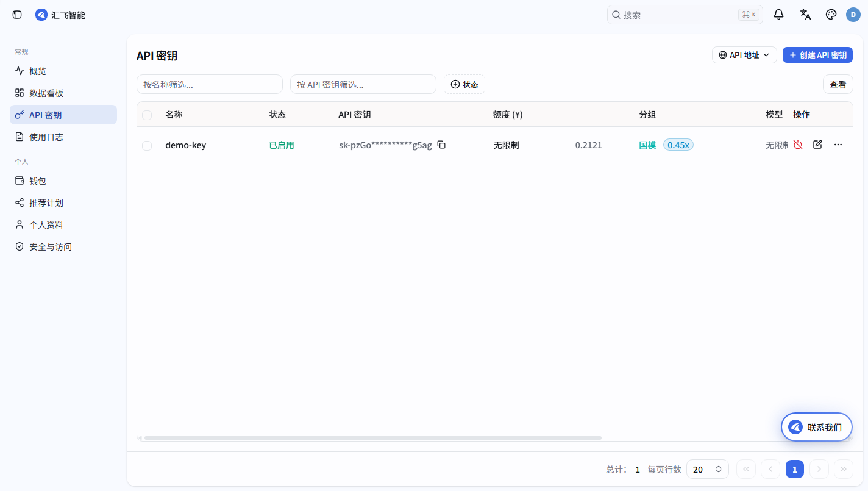Click the 汇飞智能 logo
This screenshot has height=491, width=868.
(x=60, y=15)
